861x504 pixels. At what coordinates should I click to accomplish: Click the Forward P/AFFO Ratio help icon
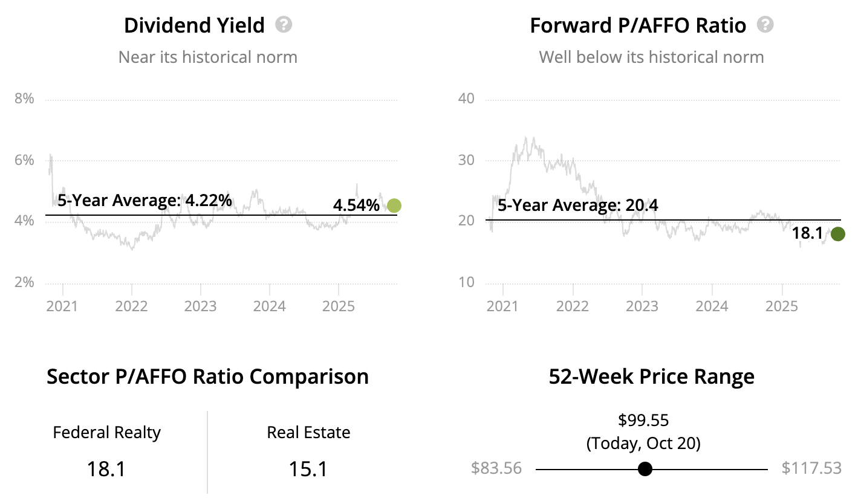coord(765,25)
